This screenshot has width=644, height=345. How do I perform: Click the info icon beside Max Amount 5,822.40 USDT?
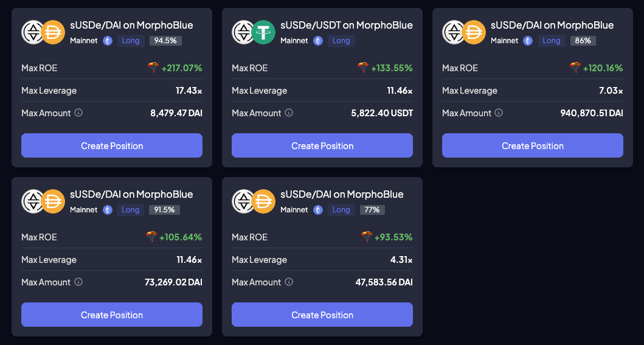(x=289, y=113)
